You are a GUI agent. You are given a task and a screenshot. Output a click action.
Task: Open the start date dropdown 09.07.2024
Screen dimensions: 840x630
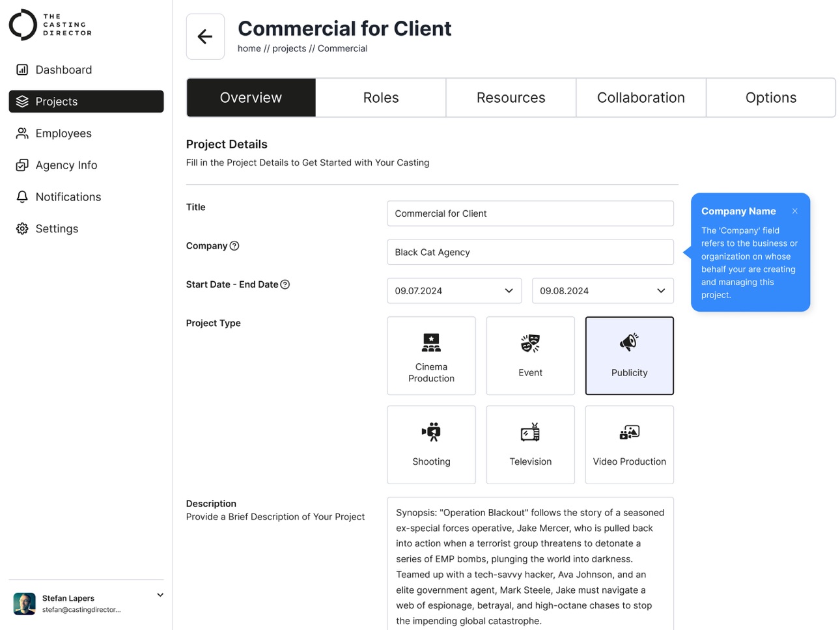pyautogui.click(x=455, y=291)
